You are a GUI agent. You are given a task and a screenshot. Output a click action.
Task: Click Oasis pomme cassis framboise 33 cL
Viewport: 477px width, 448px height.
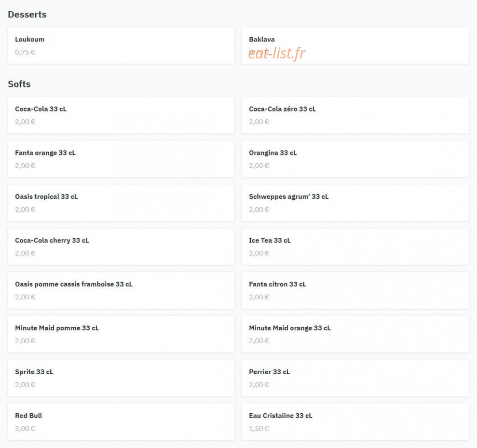point(121,291)
